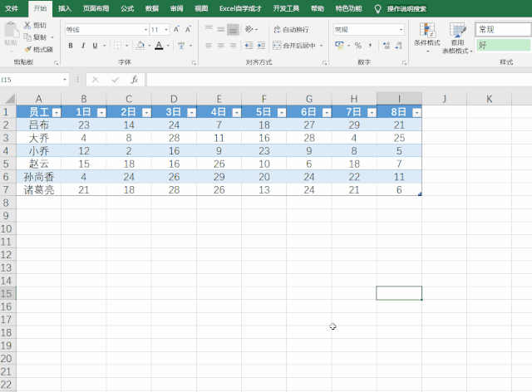532x392 pixels.
Task: Click the Cut (剪切) scissors icon
Action: [27, 26]
